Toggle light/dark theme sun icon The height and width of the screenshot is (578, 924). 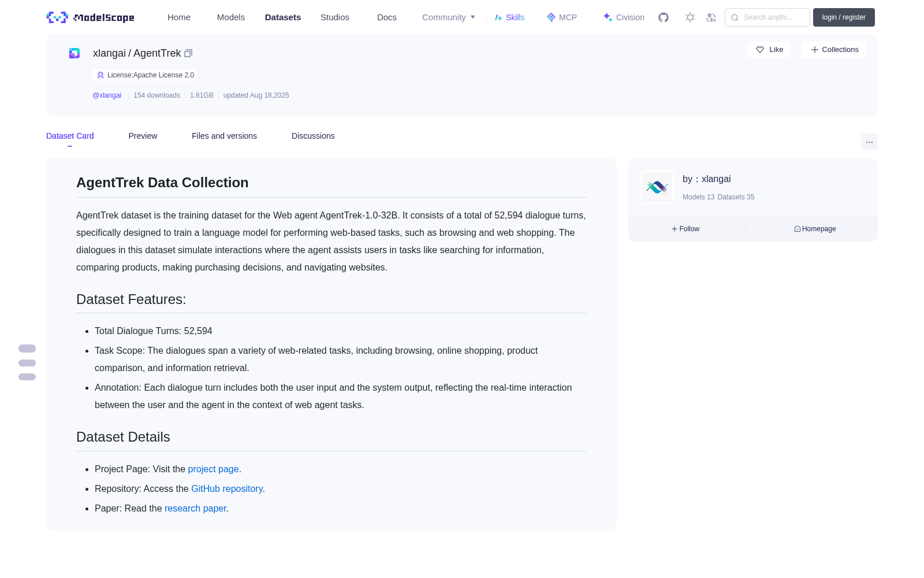pos(690,17)
